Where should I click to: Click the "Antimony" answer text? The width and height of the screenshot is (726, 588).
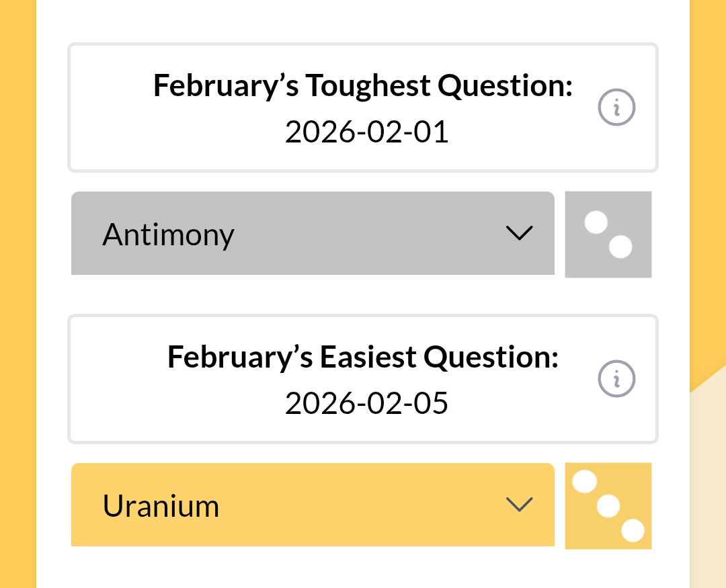[x=168, y=235]
